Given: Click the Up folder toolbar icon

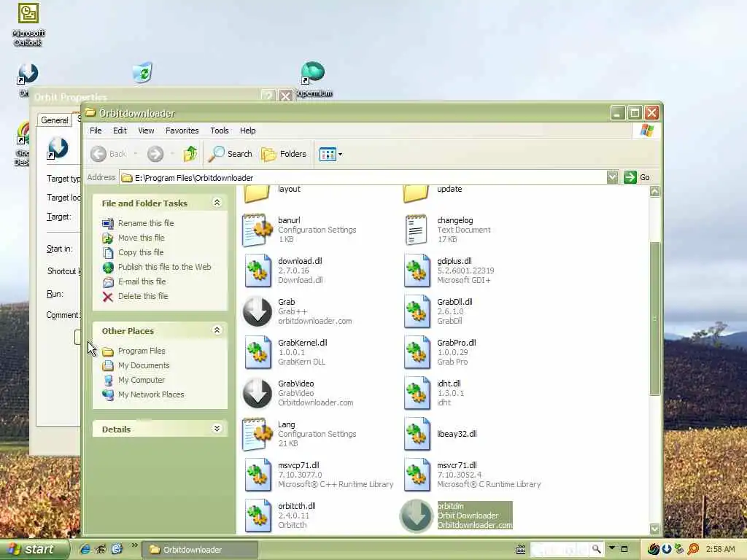Looking at the screenshot, I should click(190, 154).
